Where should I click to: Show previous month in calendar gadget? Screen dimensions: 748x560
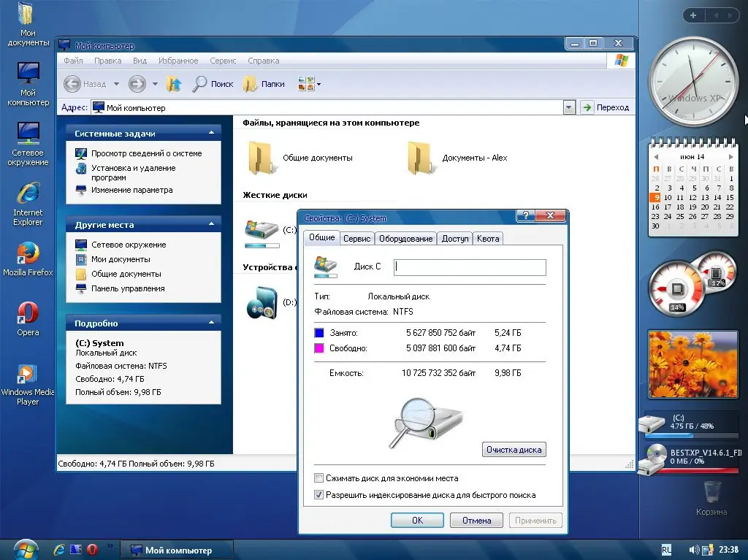coord(656,156)
